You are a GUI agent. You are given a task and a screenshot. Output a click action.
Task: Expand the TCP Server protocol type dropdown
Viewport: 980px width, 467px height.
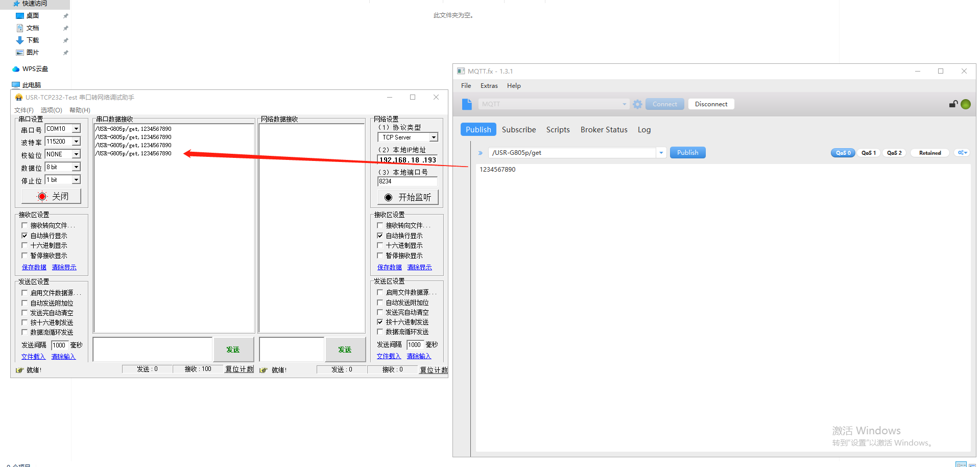coord(433,137)
